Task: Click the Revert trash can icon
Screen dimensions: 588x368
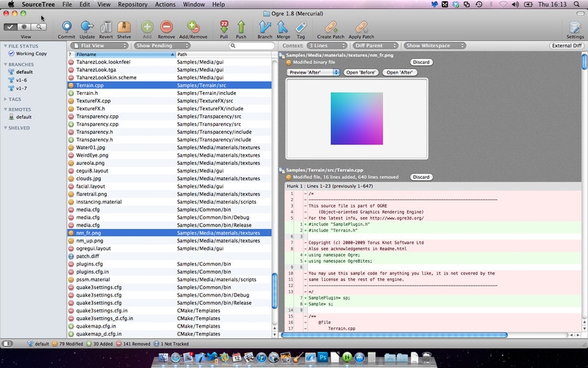Action: [x=106, y=26]
